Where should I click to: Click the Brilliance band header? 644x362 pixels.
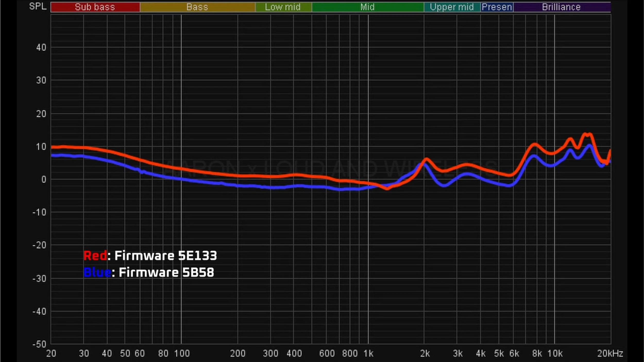point(561,7)
